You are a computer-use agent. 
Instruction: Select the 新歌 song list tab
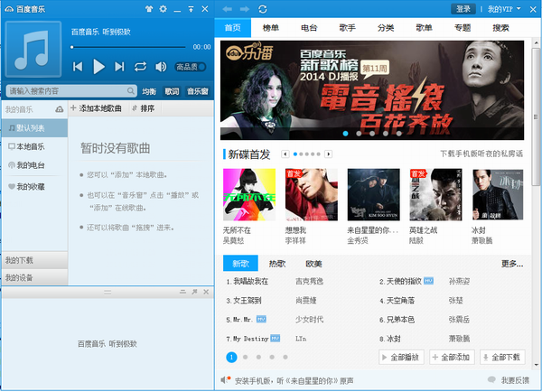[x=240, y=264]
